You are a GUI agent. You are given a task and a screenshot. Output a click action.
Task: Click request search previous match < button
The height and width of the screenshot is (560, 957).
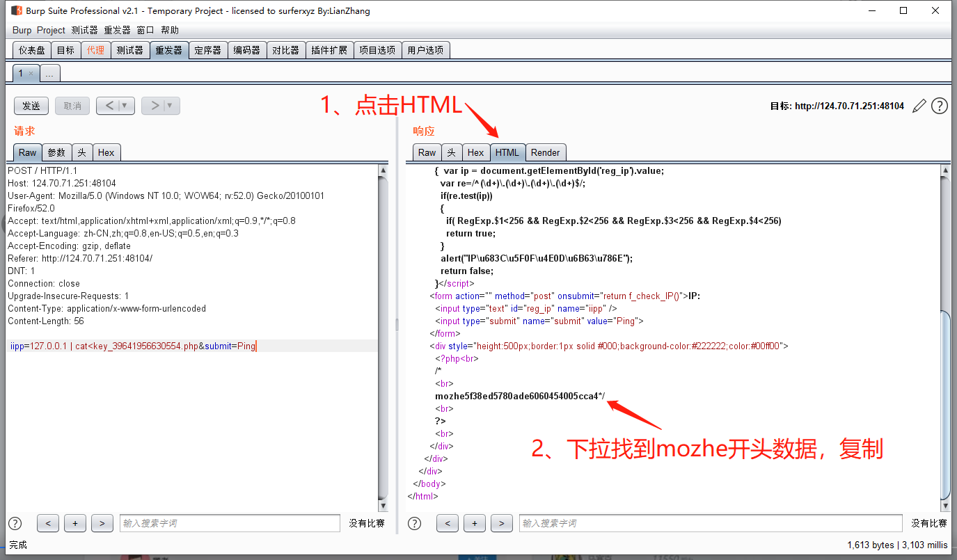tap(47, 523)
